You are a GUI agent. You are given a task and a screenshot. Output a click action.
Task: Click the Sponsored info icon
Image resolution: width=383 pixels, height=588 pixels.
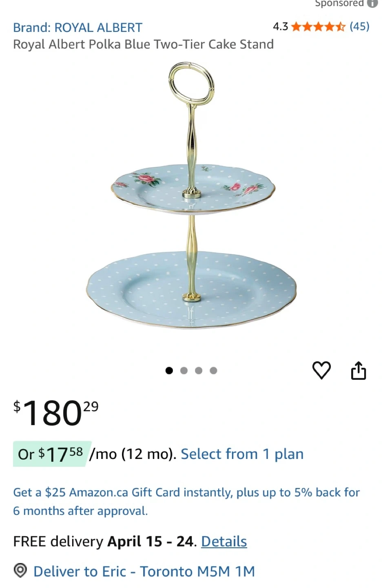point(372,3)
